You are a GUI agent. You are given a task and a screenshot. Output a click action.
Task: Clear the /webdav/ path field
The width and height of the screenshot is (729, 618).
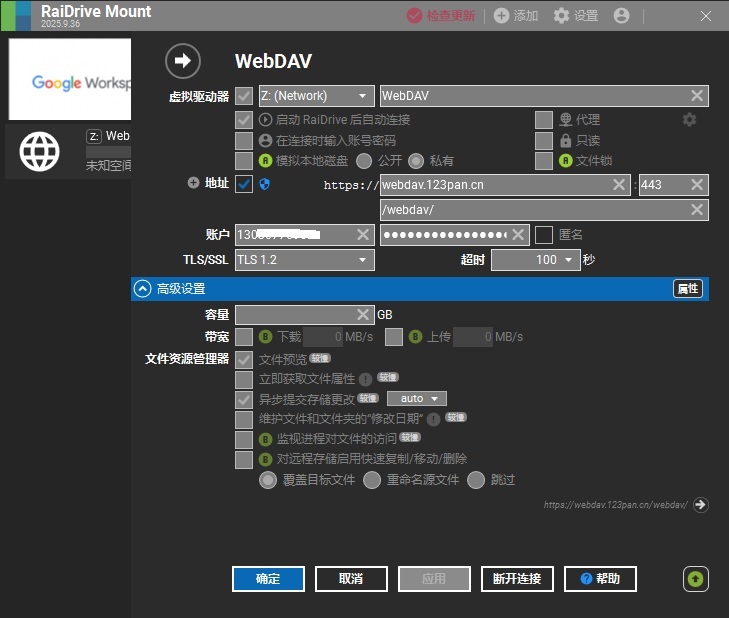tap(696, 210)
